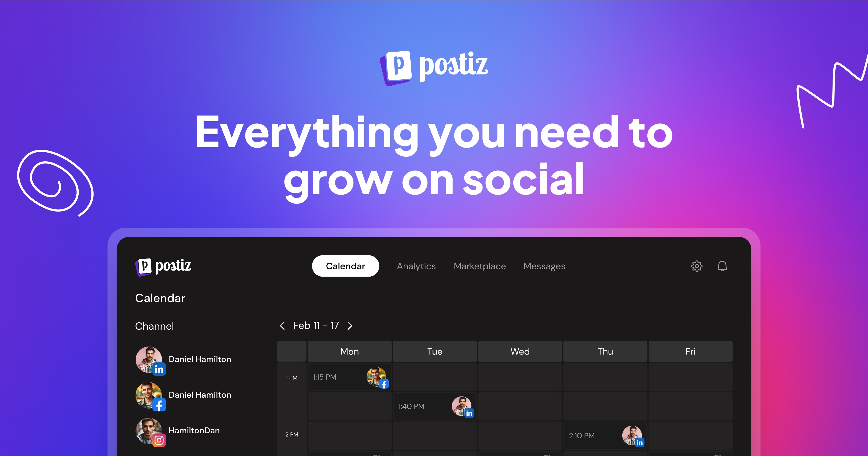Screen dimensions: 868x456
Task: Click the Facebook icon on Daniel Hamilton's channel
Action: pos(159,405)
